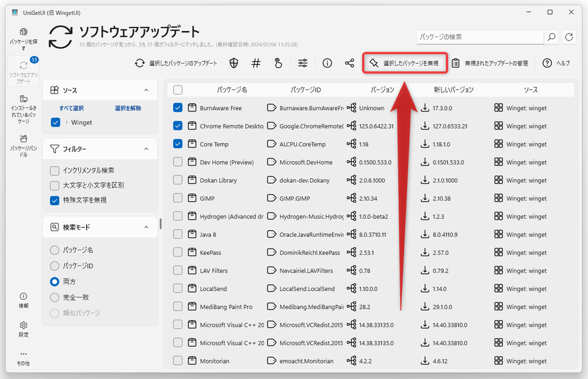Collapse the 検索モード panel chevron
The width and height of the screenshot is (588, 379).
click(x=146, y=227)
